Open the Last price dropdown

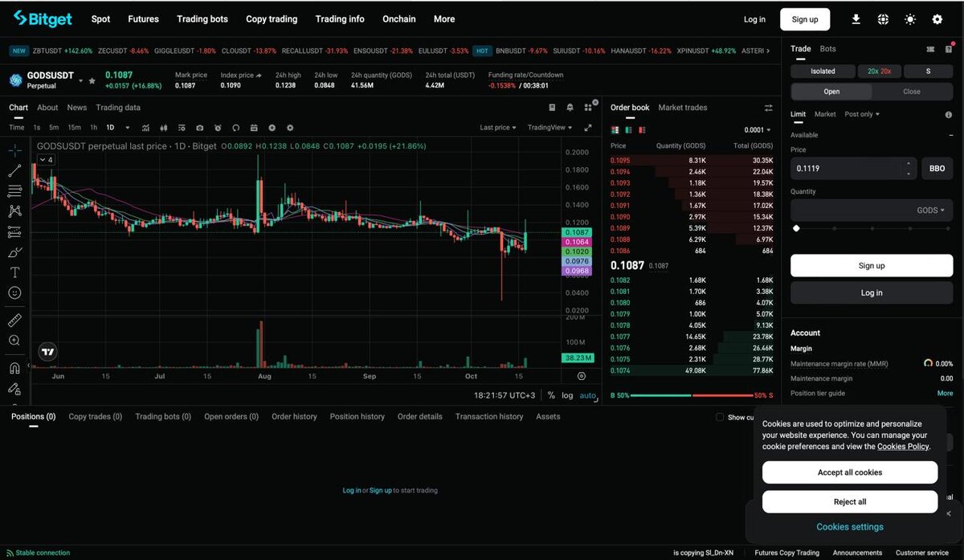498,128
